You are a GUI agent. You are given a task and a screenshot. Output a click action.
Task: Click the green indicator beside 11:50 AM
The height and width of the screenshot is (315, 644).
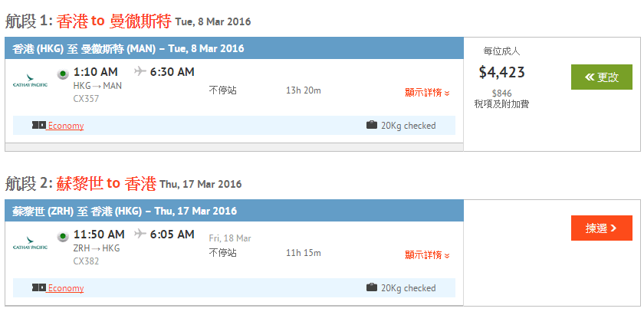click(63, 236)
